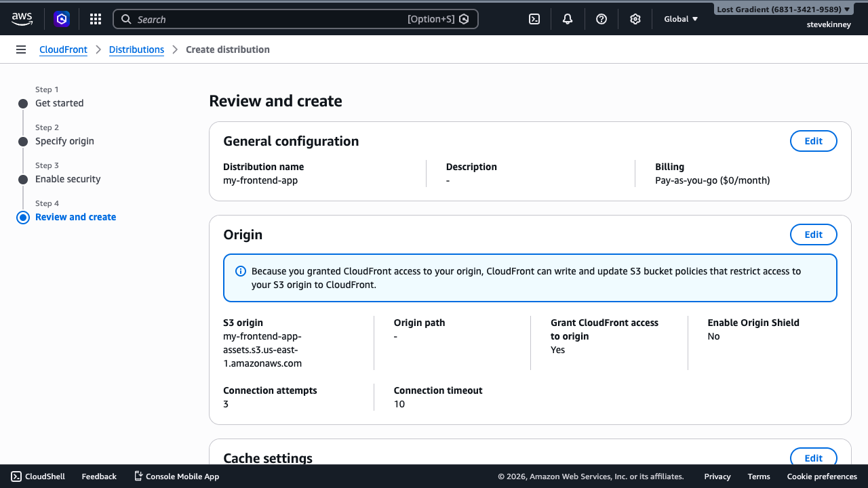This screenshot has height=488, width=868.
Task: Click the search magnifier icon
Action: [126, 19]
